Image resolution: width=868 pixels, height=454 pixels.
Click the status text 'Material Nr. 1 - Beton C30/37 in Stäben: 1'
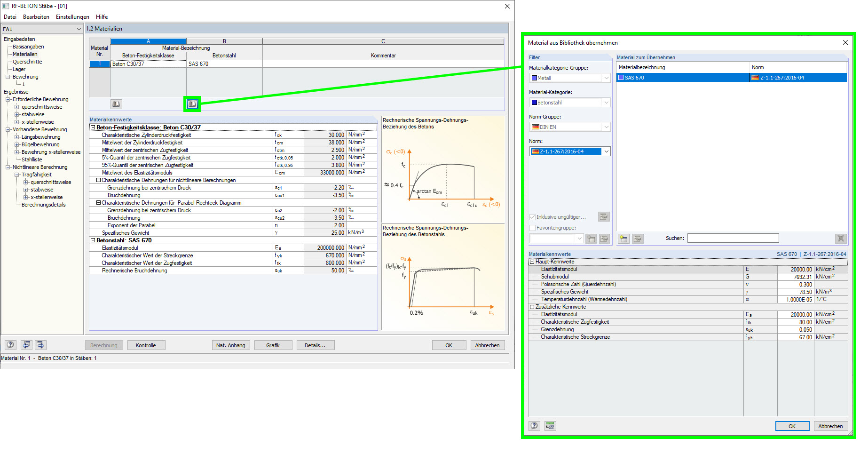(x=49, y=358)
